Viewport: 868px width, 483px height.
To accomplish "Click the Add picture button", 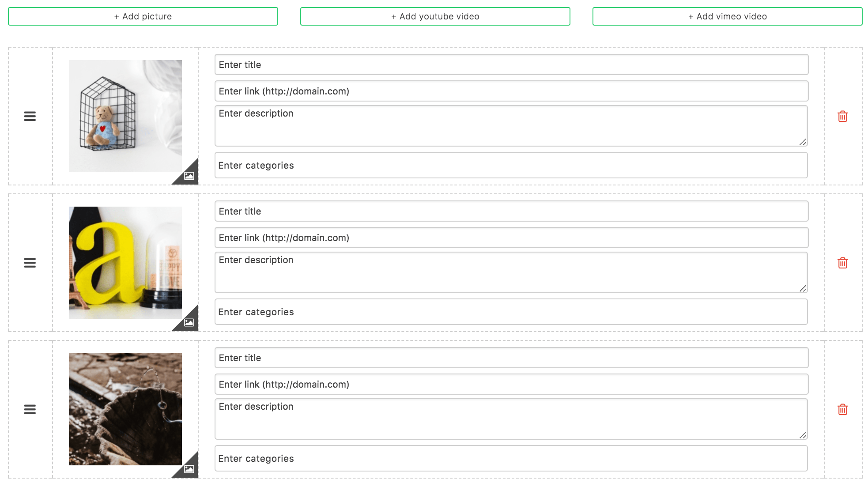I will click(x=143, y=16).
